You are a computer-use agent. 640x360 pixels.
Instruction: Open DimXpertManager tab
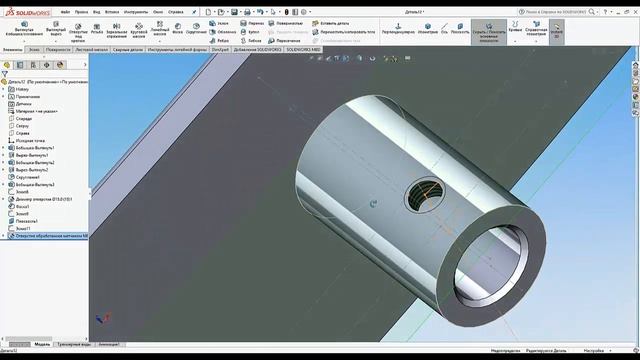point(47,65)
